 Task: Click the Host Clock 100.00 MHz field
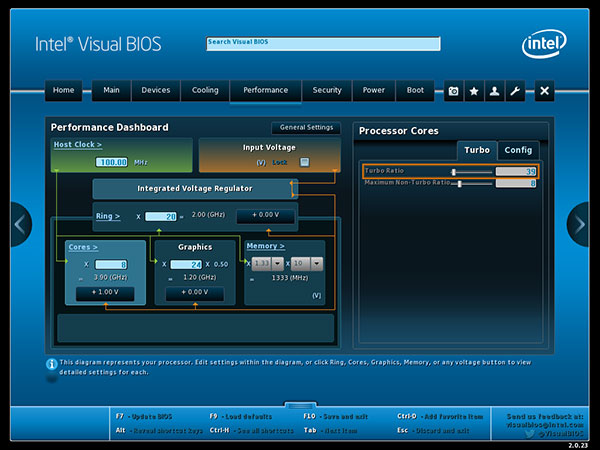(112, 162)
